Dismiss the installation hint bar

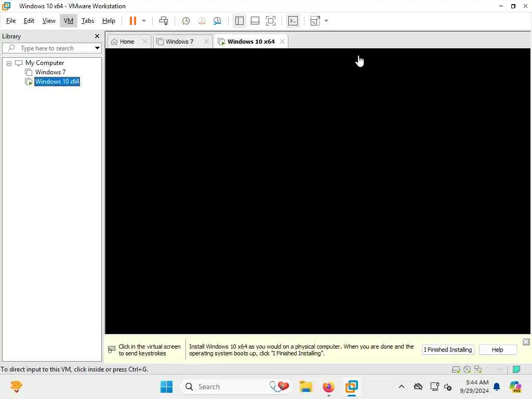526,342
